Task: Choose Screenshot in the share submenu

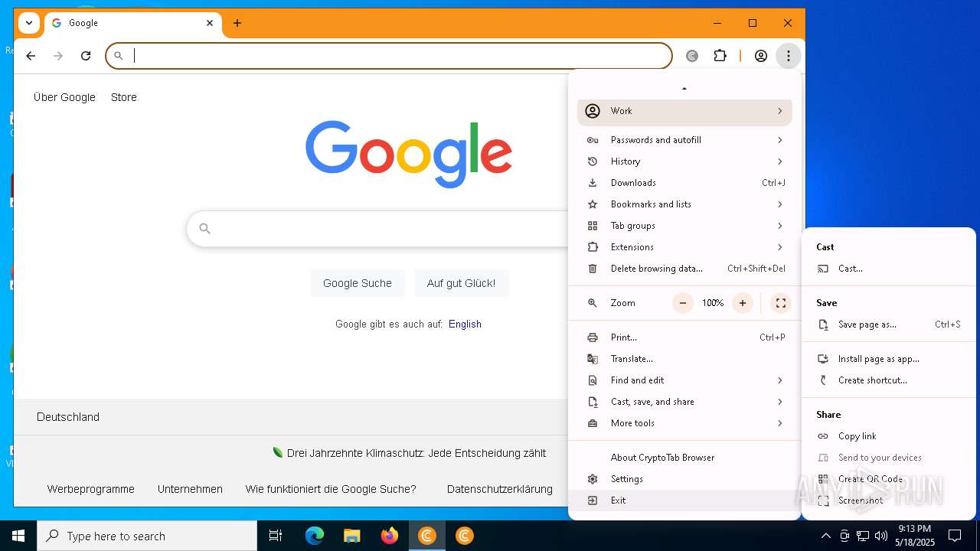Action: (889, 500)
